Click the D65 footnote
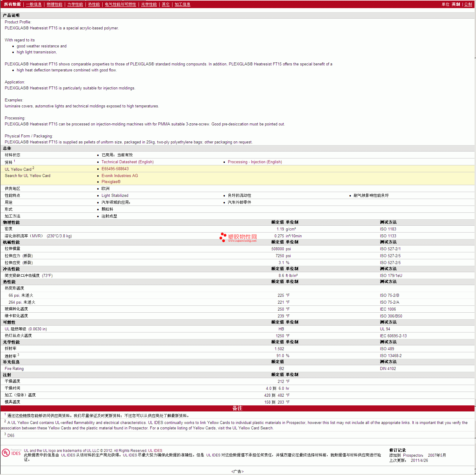The height and width of the screenshot is (475, 476). (11, 435)
